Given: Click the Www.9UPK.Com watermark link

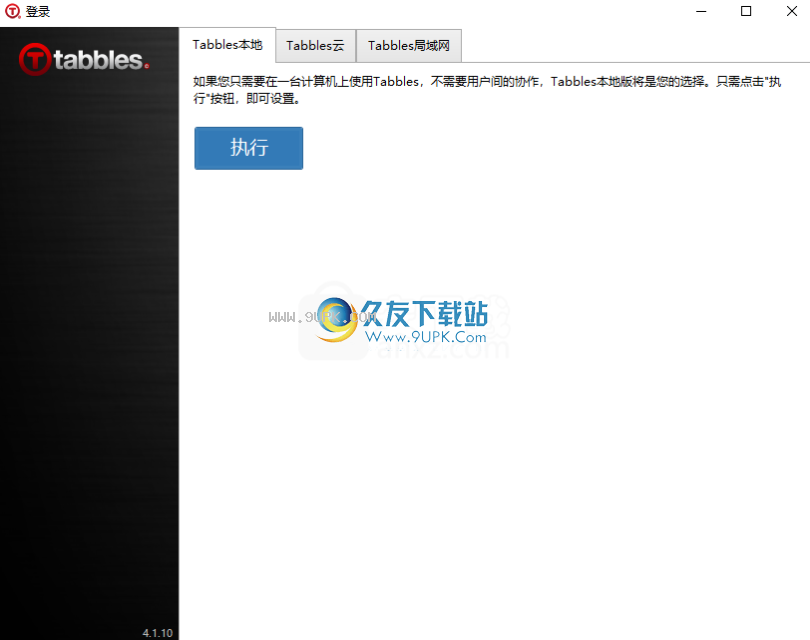Looking at the screenshot, I should [426, 337].
